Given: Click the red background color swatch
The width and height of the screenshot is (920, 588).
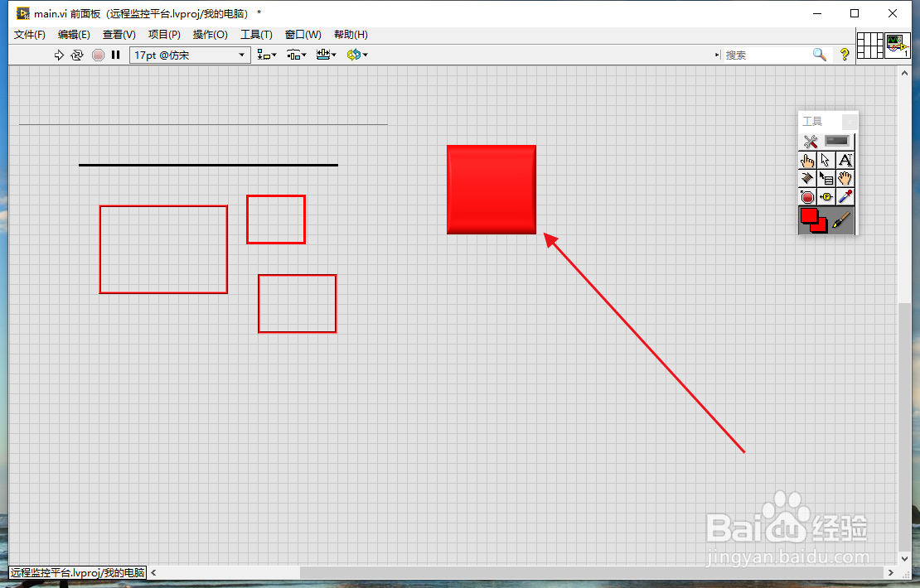Looking at the screenshot, I should (x=822, y=227).
